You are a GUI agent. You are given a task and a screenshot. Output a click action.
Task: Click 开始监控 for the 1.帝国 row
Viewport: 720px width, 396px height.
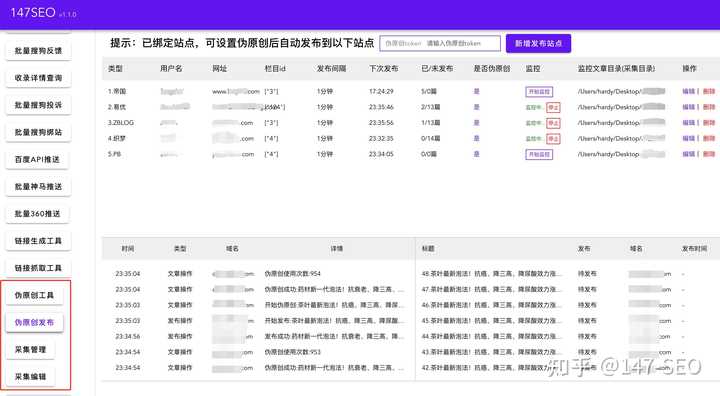pyautogui.click(x=539, y=91)
